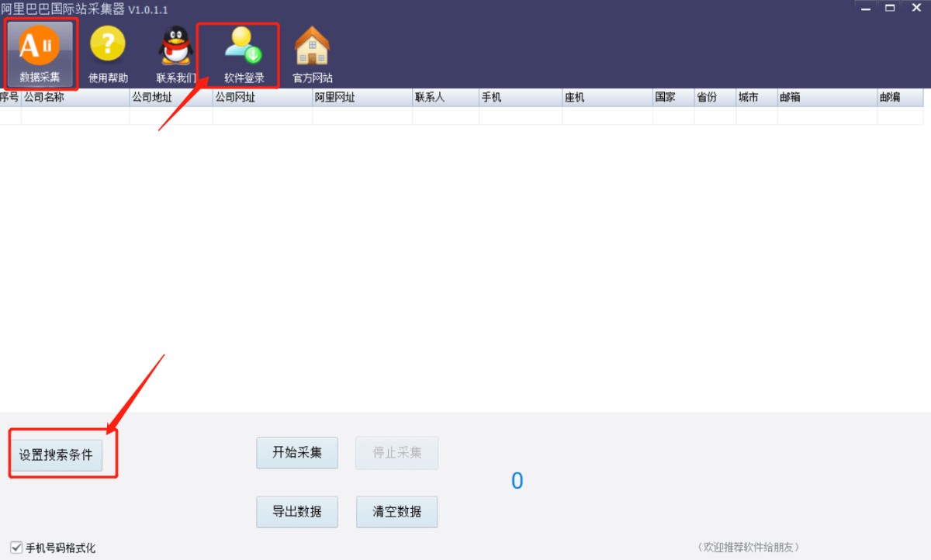Select the 城市 column header
Viewport: 931px width, 560px height.
coord(756,98)
